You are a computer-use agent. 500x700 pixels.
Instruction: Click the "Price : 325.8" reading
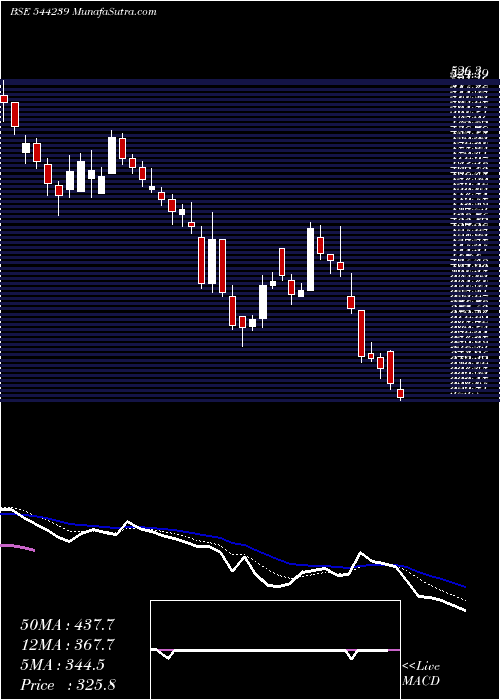click(67, 685)
